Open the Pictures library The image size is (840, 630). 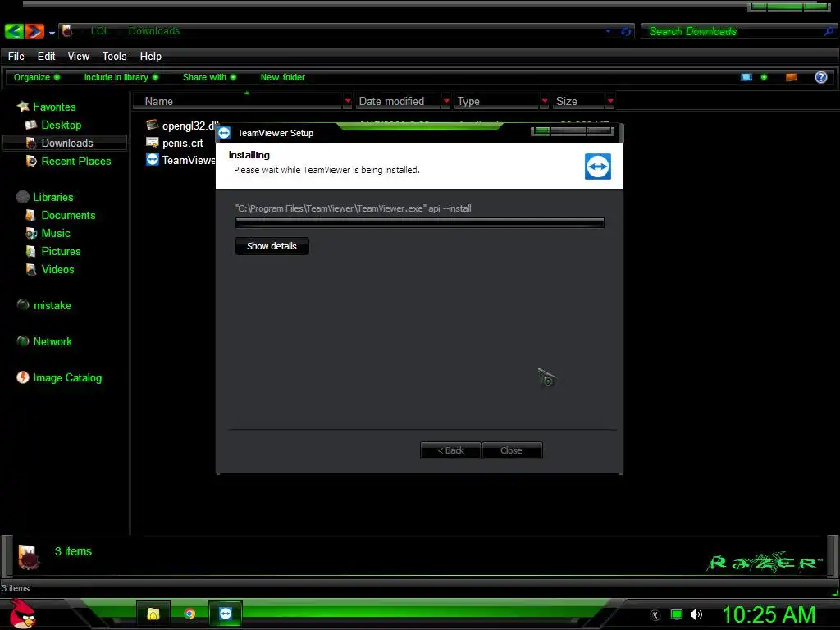(53, 251)
